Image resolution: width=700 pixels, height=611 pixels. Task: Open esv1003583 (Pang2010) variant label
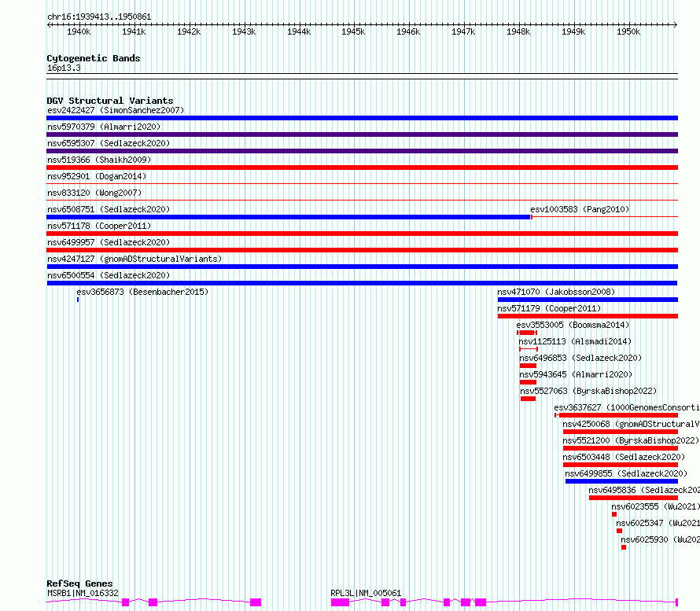pyautogui.click(x=580, y=209)
